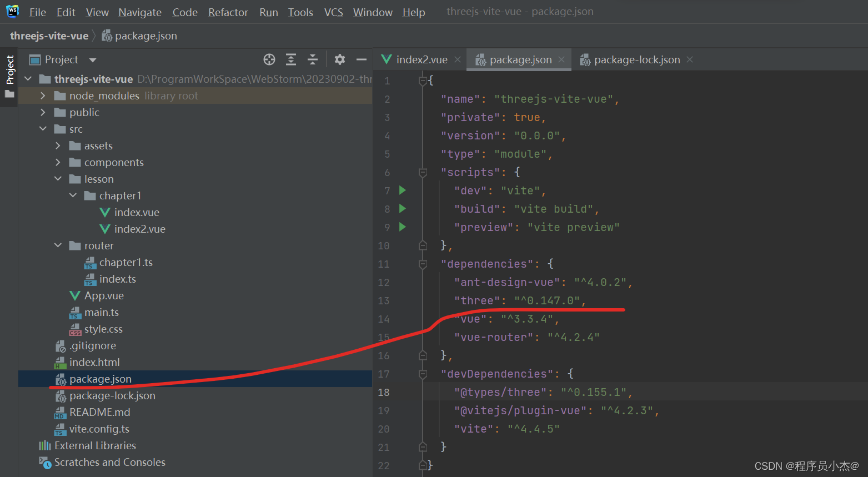Fold the root JSON object at line 1
Image resolution: width=868 pixels, height=477 pixels.
(x=423, y=81)
